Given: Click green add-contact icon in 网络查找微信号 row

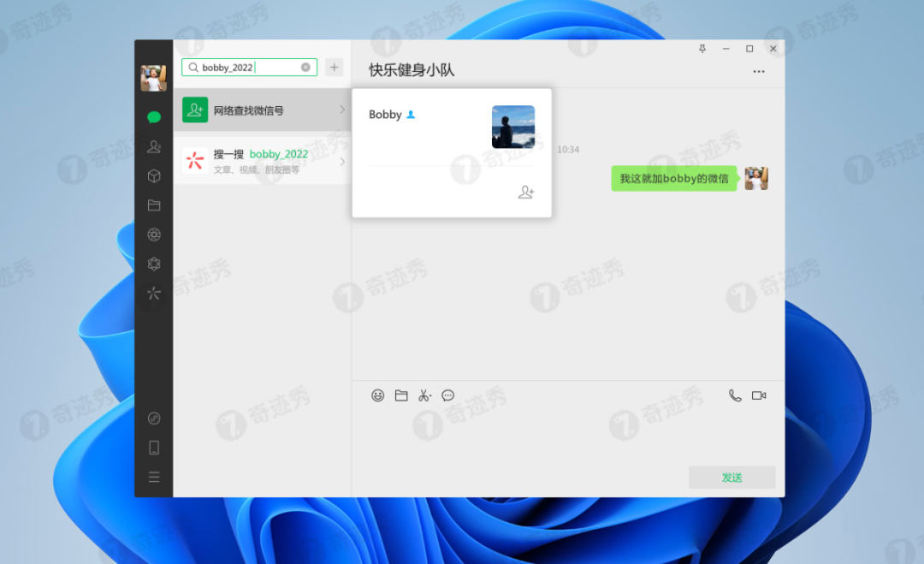Looking at the screenshot, I should pyautogui.click(x=195, y=110).
